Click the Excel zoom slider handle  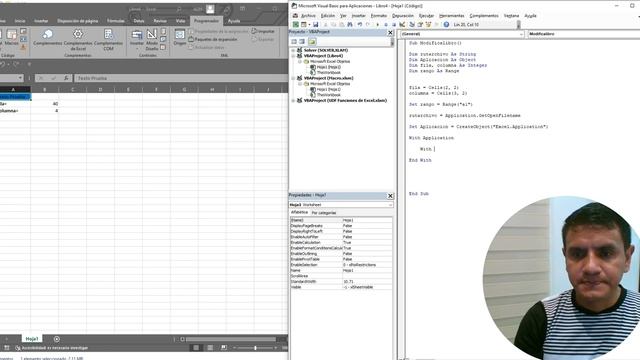point(256,348)
